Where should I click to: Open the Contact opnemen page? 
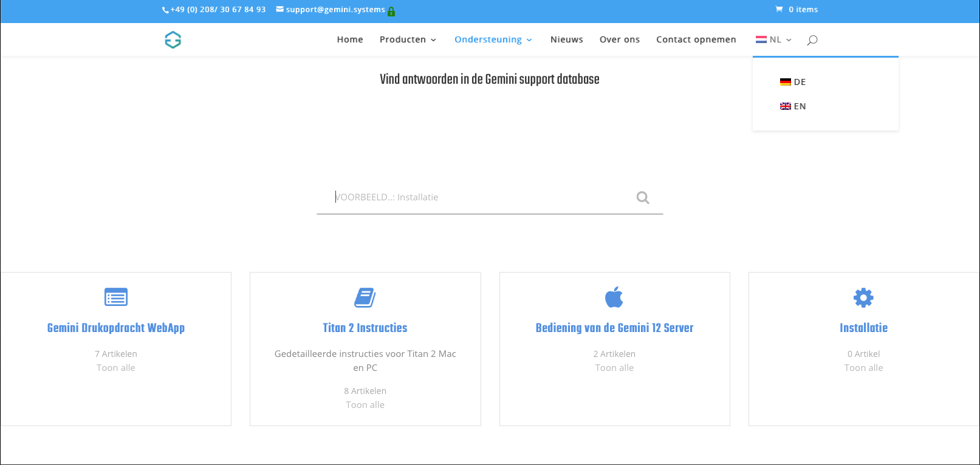[x=696, y=40]
